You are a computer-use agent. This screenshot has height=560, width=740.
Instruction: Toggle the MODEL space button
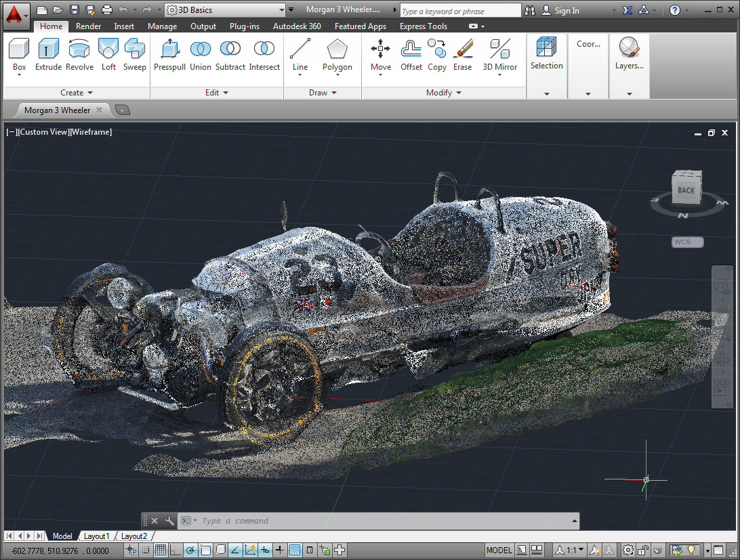pyautogui.click(x=499, y=551)
